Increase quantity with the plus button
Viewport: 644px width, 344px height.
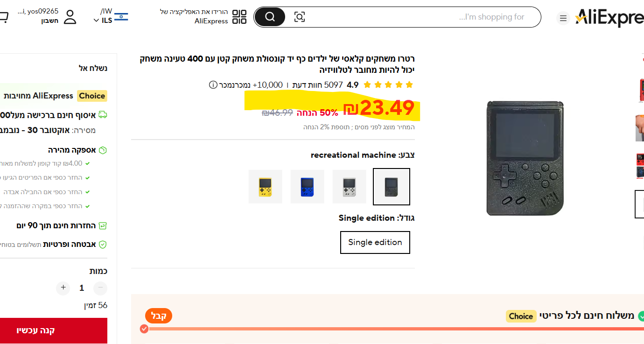63,288
